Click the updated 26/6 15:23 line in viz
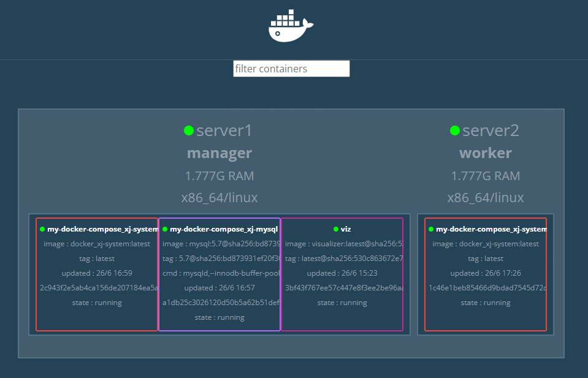This screenshot has width=588, height=378. click(342, 273)
